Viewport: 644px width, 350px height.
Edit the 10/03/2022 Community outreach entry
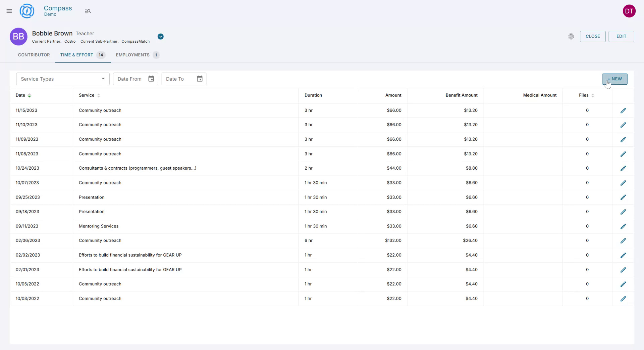tap(623, 298)
